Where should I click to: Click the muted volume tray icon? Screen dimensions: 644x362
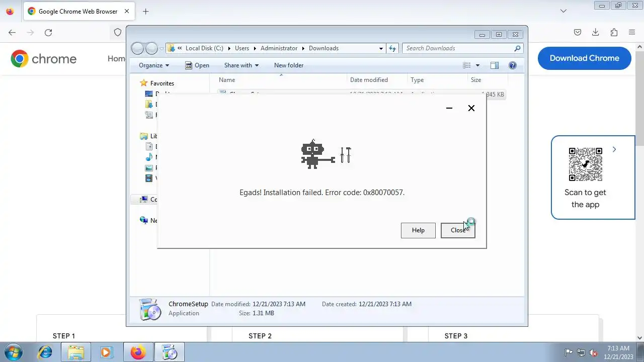tap(593, 352)
